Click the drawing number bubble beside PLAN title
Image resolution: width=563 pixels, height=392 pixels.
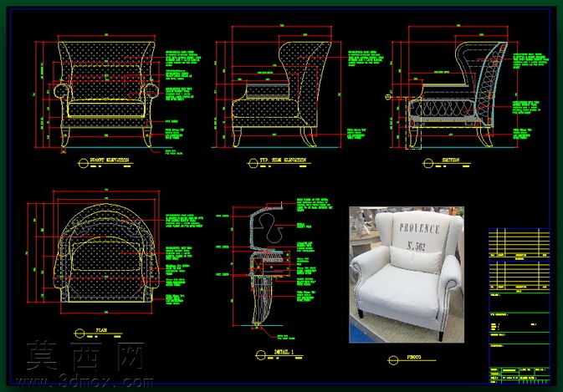point(79,333)
